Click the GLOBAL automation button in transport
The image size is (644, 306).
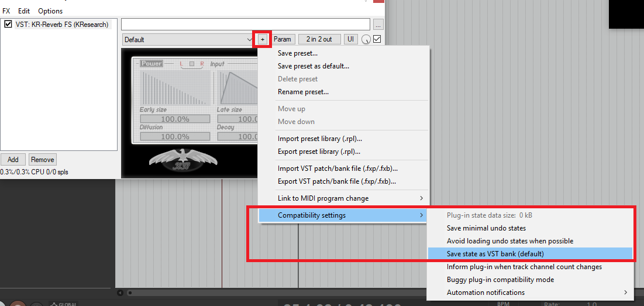click(63, 304)
